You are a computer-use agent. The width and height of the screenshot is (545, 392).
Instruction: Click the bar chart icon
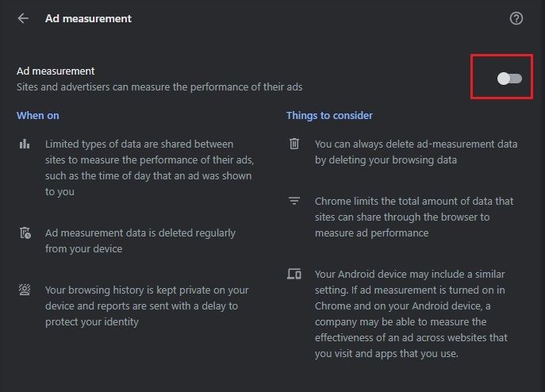point(25,144)
